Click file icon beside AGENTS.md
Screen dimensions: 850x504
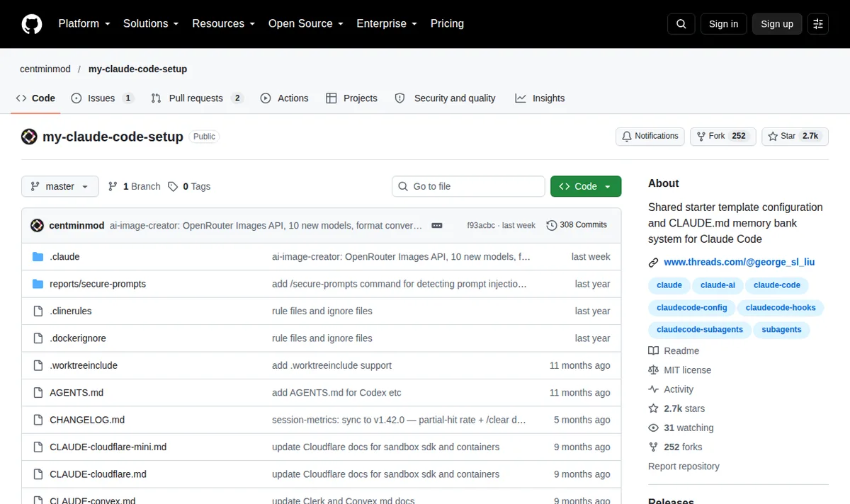pos(38,392)
